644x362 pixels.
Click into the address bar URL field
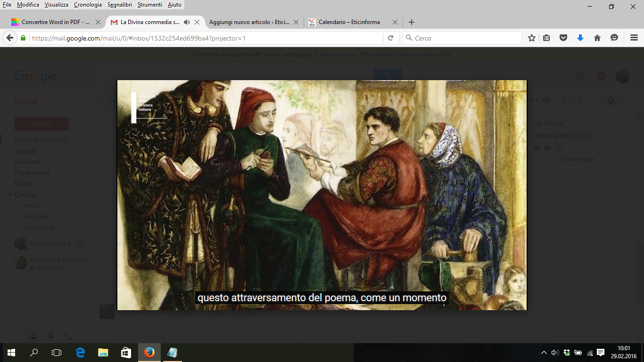[206, 38]
